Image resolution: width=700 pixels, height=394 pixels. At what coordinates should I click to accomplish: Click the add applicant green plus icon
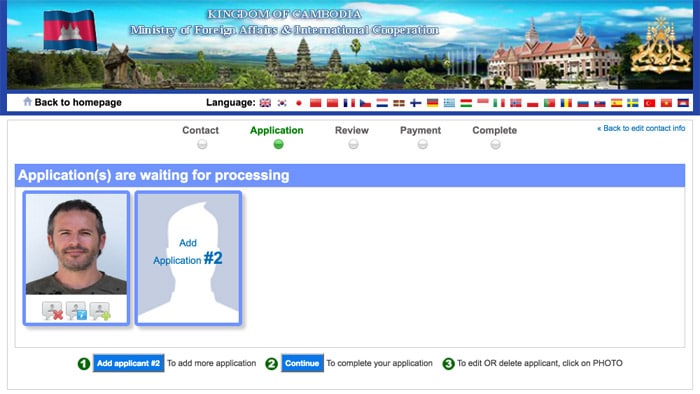(100, 311)
